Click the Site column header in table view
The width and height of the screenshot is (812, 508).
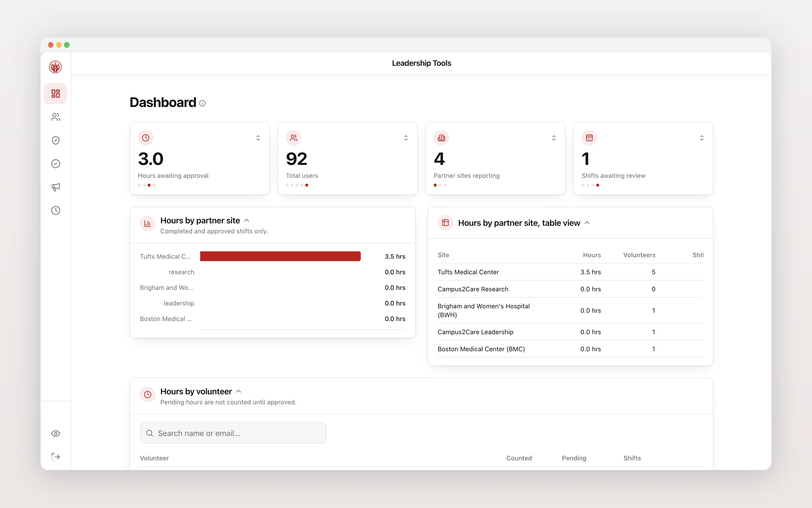tap(443, 255)
